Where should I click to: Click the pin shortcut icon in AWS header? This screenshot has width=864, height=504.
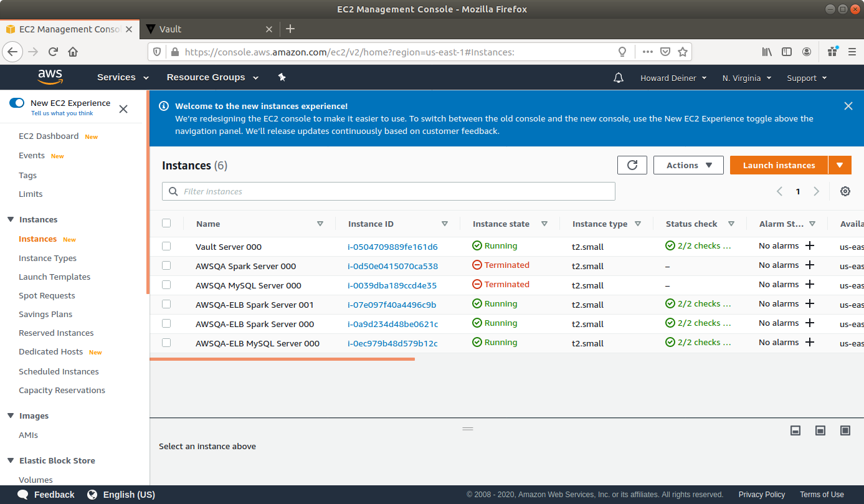click(x=282, y=77)
